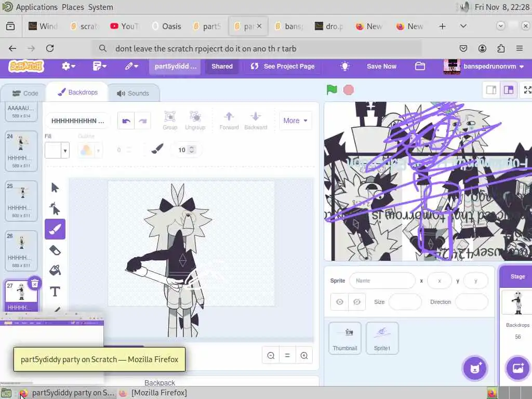Switch to the YouTube browser tab
The width and height of the screenshot is (532, 399).
(x=125, y=26)
